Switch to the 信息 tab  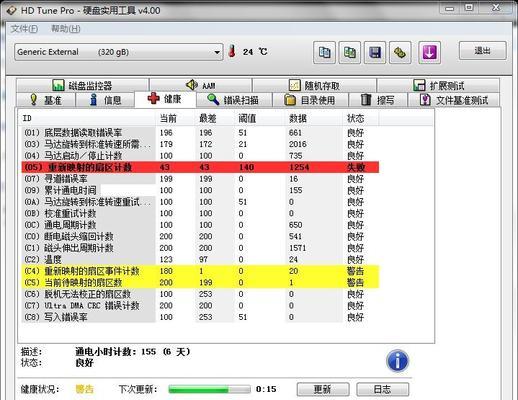(105, 100)
